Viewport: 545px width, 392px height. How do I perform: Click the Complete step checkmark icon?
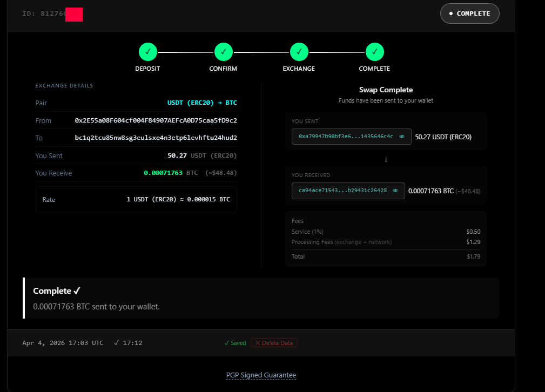[374, 52]
